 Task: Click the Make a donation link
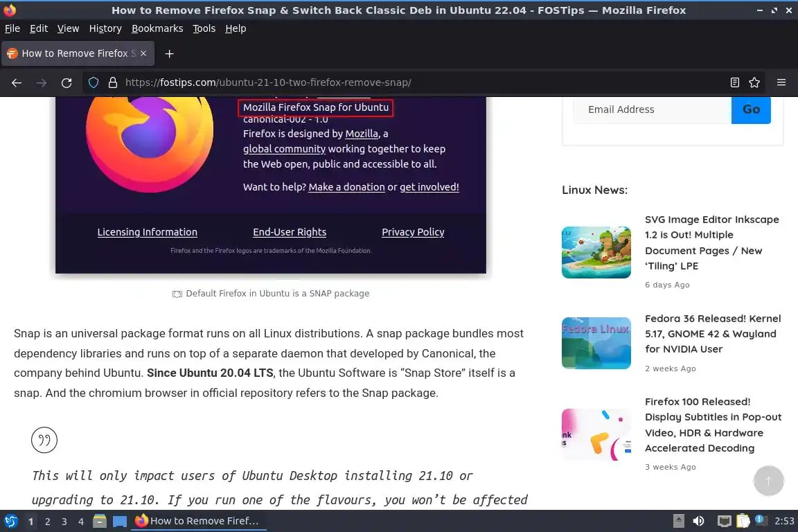click(346, 187)
